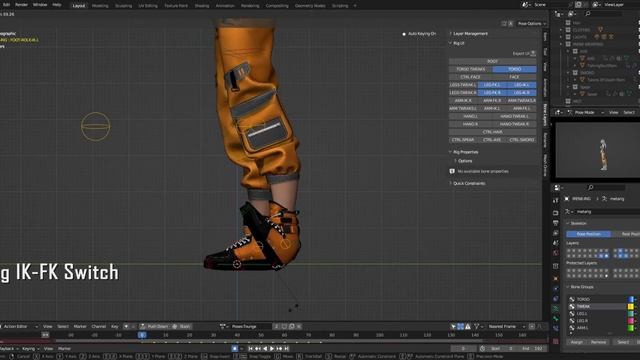This screenshot has height=360, width=640.
Task: Click the TORSO blue color swatch
Action: [631, 299]
